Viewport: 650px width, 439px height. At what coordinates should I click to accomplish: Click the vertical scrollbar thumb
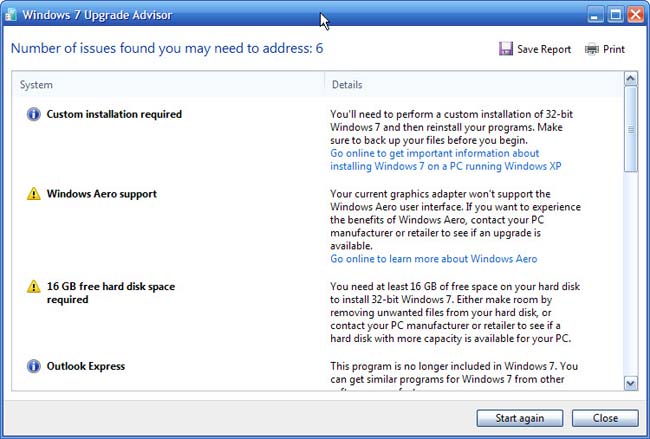[x=631, y=129]
